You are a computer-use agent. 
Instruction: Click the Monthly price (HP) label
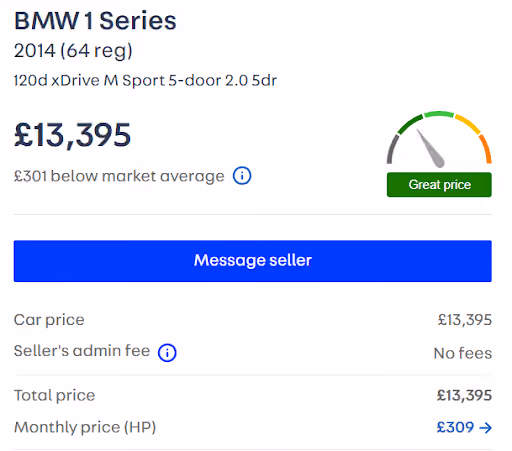(x=85, y=427)
